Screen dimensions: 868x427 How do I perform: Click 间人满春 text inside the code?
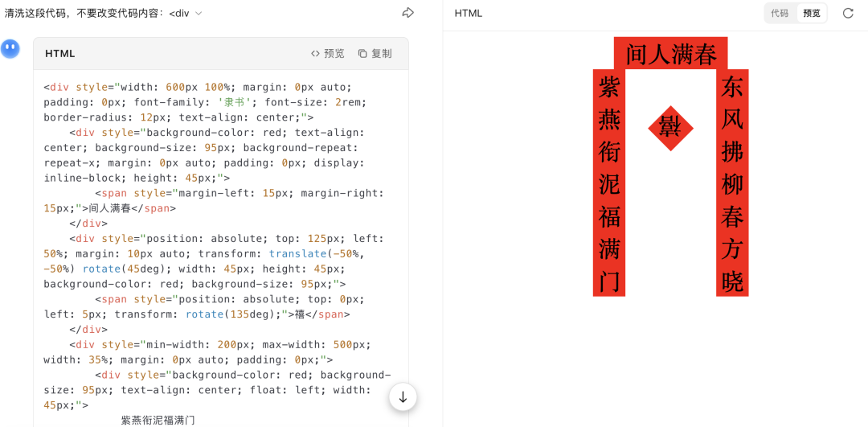116,208
